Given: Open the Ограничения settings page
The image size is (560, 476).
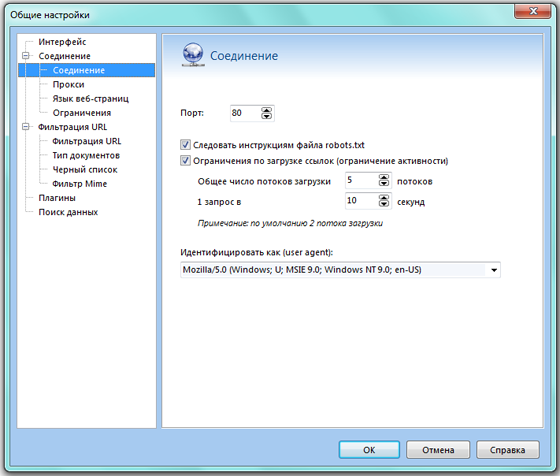Looking at the screenshot, I should click(82, 113).
